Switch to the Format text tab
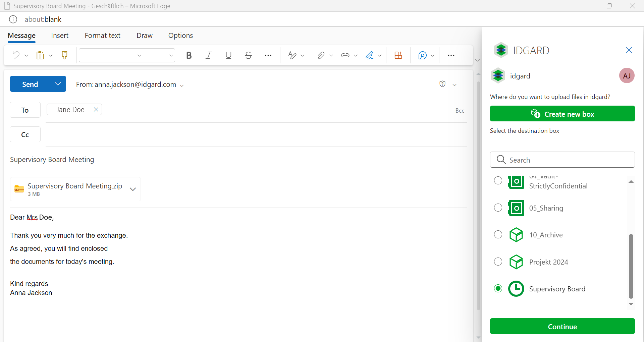This screenshot has height=342, width=644. pyautogui.click(x=102, y=36)
